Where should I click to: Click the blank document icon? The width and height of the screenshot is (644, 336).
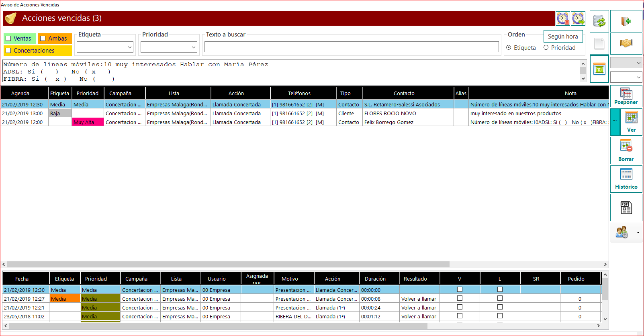[x=599, y=43]
